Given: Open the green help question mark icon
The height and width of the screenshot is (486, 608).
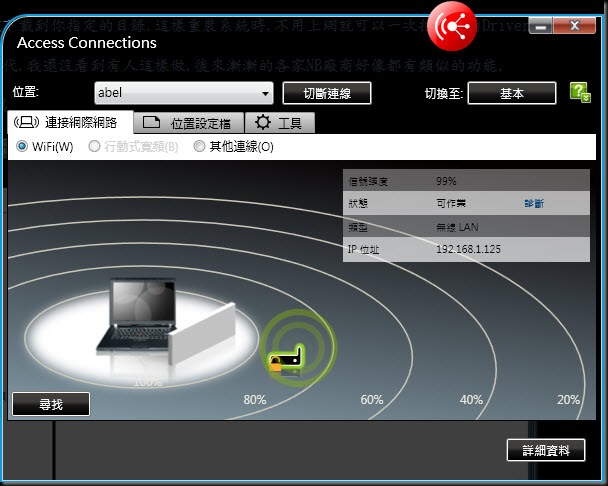Looking at the screenshot, I should point(580,92).
